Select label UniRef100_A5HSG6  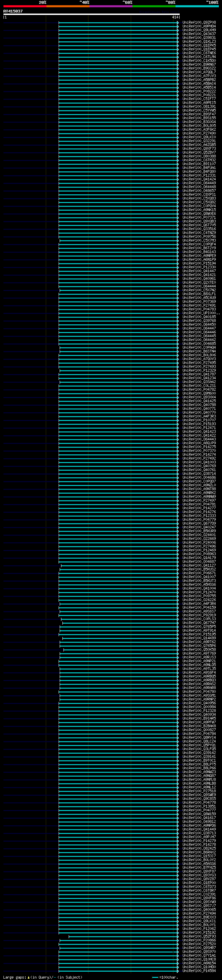tap(199, 584)
